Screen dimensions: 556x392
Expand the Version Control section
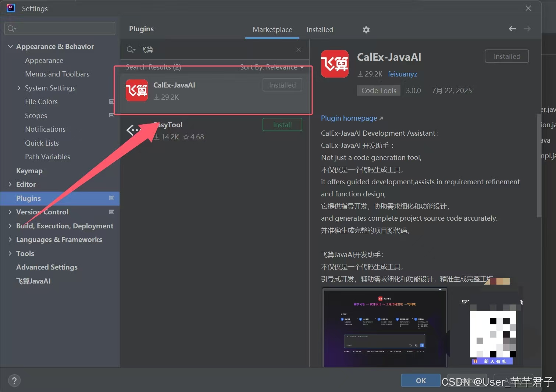pyautogui.click(x=10, y=212)
